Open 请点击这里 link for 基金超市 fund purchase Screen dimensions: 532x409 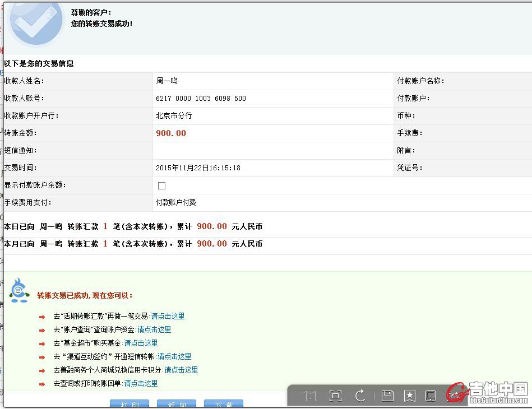[141, 343]
